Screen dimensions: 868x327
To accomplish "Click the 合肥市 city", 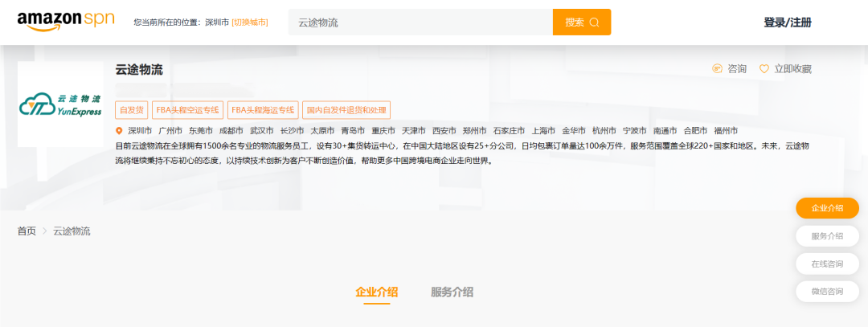I will [x=695, y=131].
